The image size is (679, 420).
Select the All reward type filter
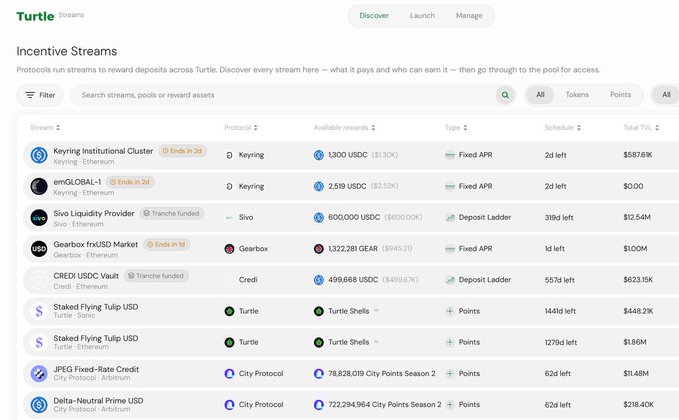[540, 94]
